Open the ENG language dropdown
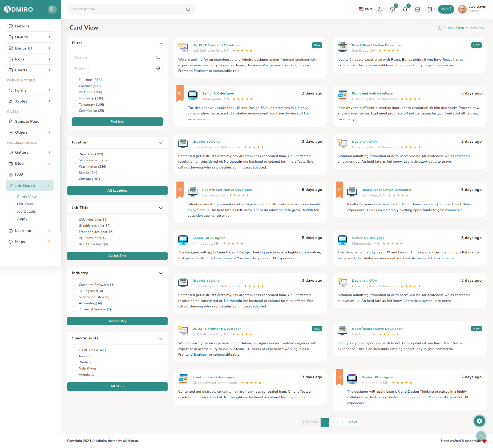This screenshot has height=448, width=493. (365, 9)
